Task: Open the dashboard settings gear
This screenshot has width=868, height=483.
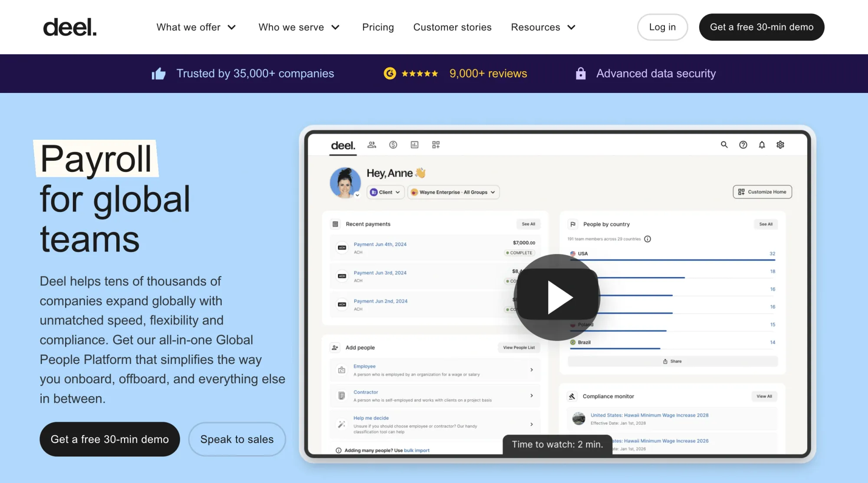Action: pyautogui.click(x=780, y=145)
